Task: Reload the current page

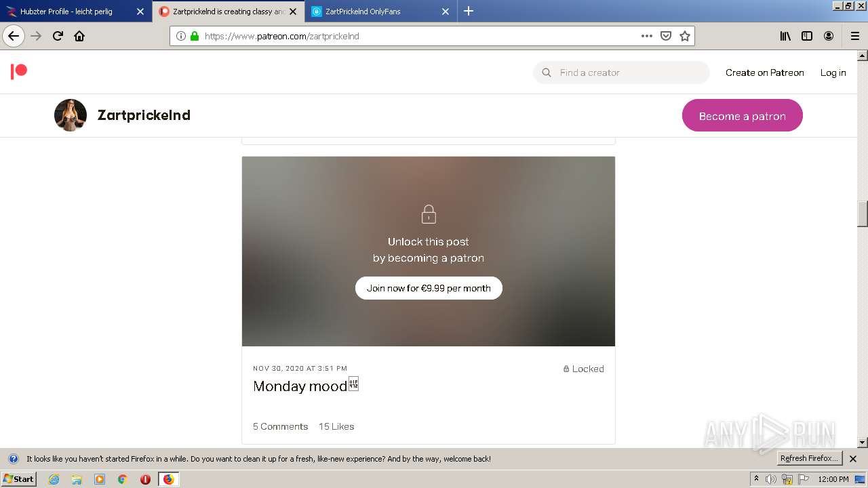Action: pos(58,36)
